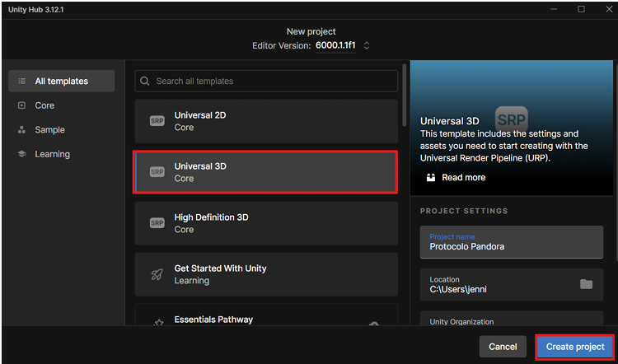
Task: Close the Unity Hub window
Action: coord(609,9)
